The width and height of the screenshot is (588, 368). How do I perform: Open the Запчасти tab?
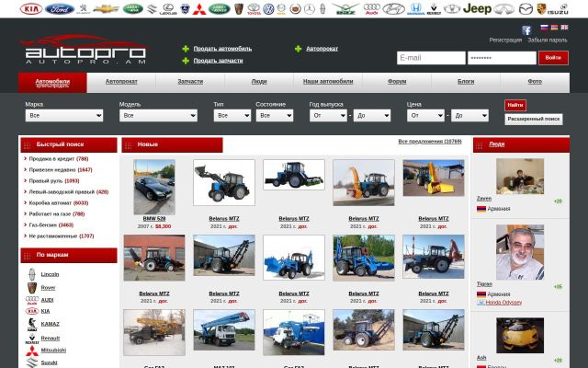190,82
